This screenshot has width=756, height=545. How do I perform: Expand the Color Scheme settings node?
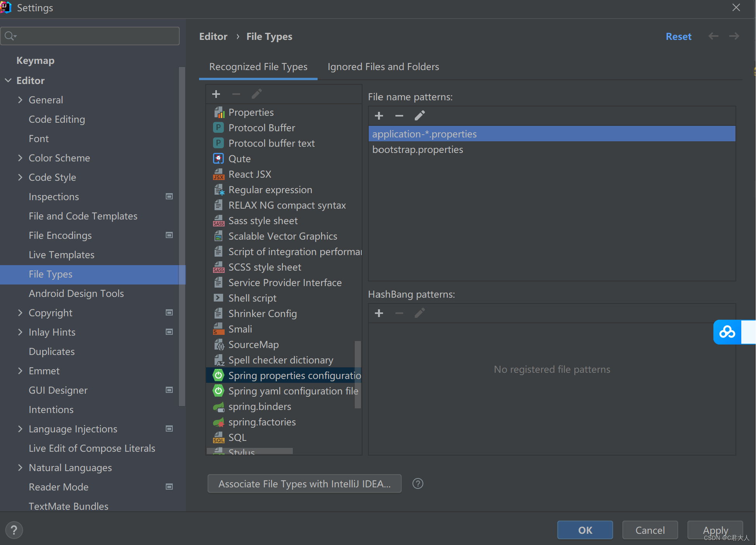tap(20, 158)
